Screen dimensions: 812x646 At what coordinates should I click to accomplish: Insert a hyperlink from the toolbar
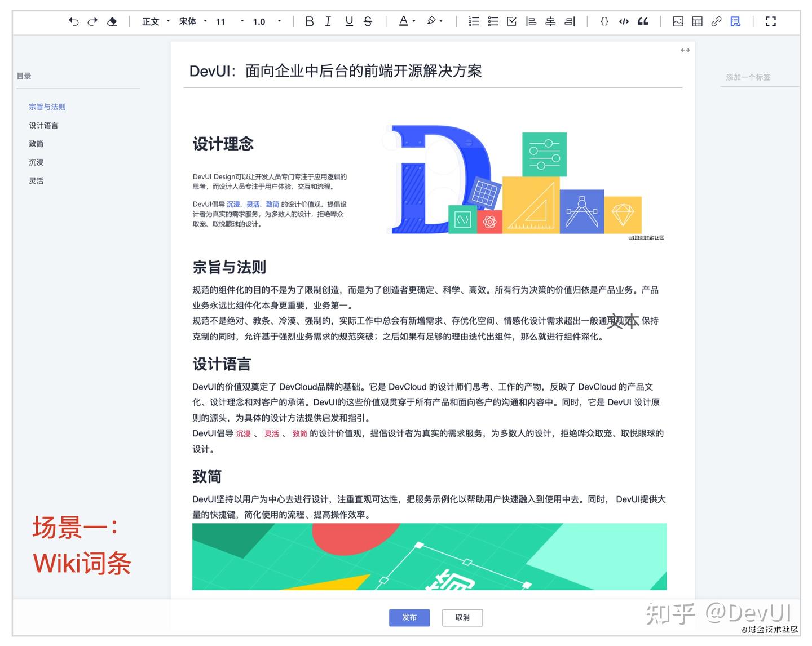click(716, 21)
